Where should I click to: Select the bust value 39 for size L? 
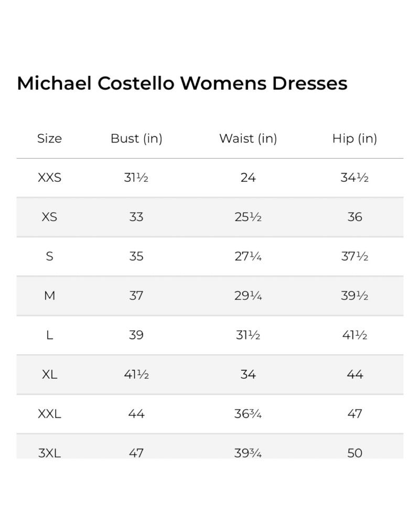pos(136,335)
